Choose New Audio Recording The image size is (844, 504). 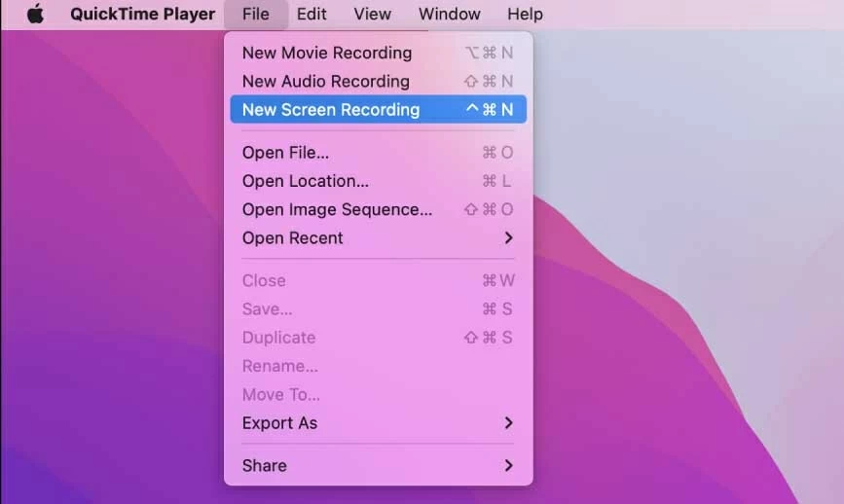coord(379,81)
